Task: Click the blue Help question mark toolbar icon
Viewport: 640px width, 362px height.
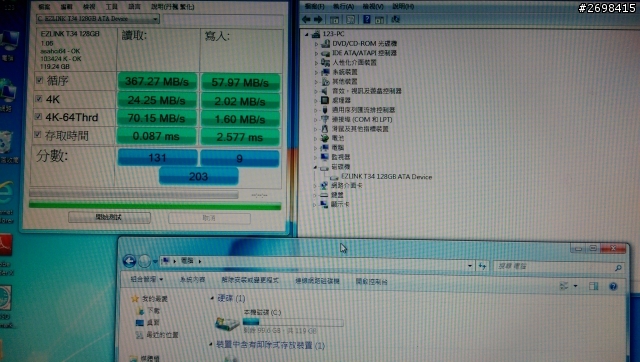Action: pyautogui.click(x=367, y=19)
